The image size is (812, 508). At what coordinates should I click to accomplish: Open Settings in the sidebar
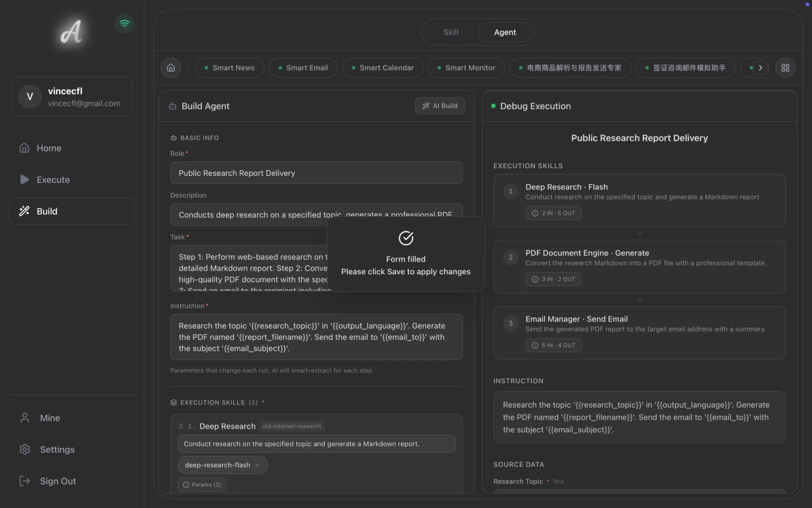click(x=72, y=449)
